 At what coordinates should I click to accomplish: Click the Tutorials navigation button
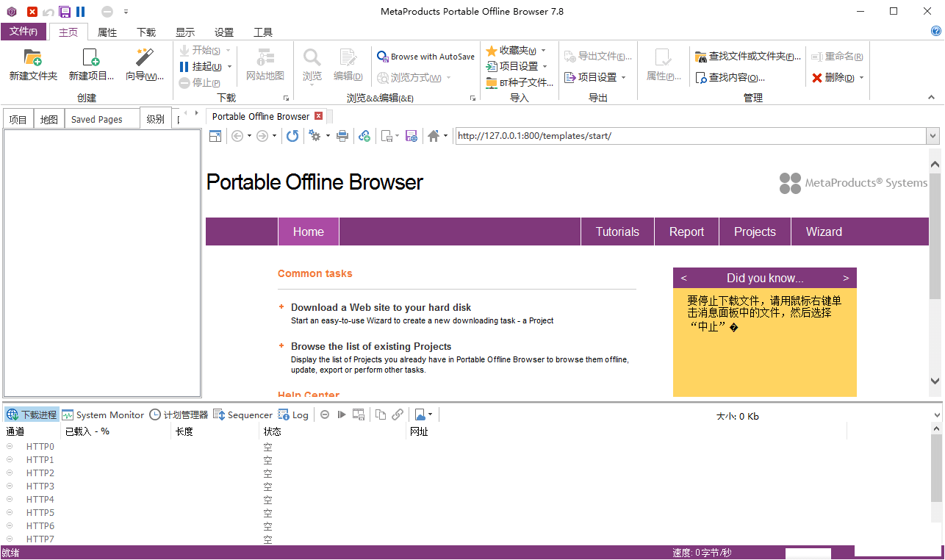(x=617, y=231)
